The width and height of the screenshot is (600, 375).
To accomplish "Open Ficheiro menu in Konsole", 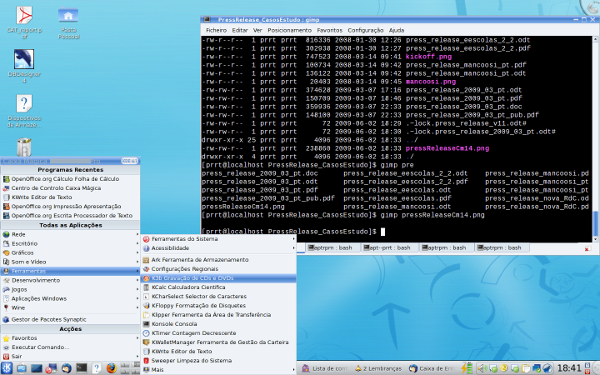I will tap(216, 30).
